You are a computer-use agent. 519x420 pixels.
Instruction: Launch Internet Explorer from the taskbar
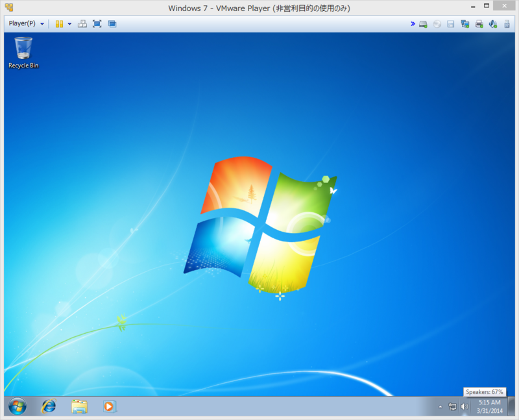(49, 406)
